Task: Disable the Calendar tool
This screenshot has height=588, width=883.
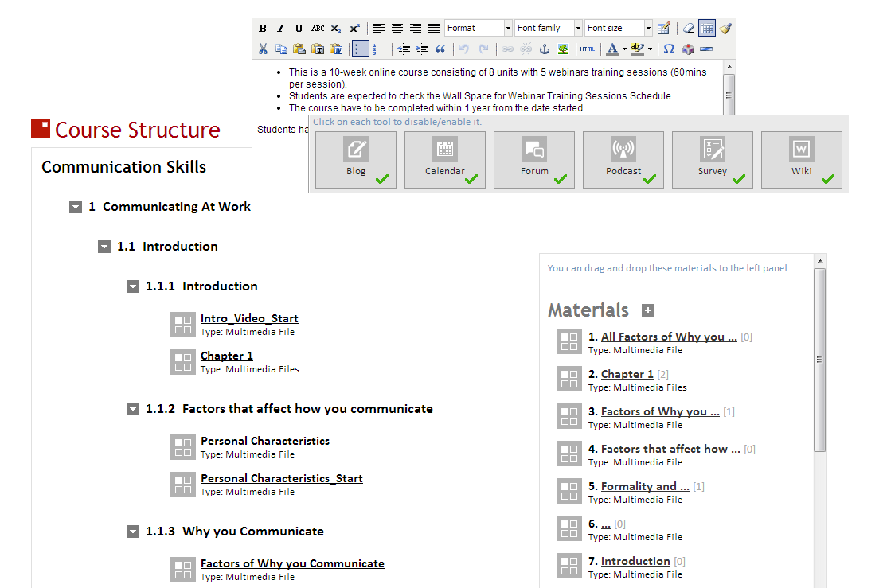Action: (445, 160)
